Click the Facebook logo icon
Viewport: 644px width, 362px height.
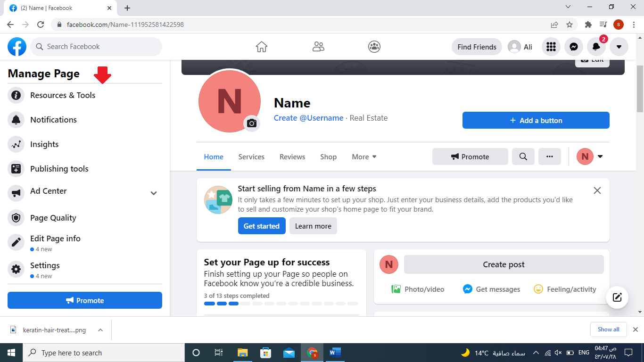17,47
